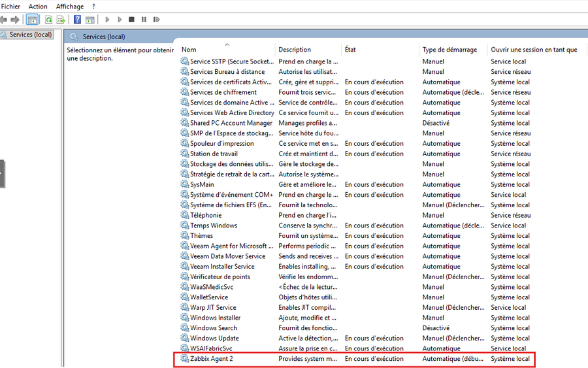Toggle the show/hide action pane icon
588x368 pixels.
[x=90, y=20]
